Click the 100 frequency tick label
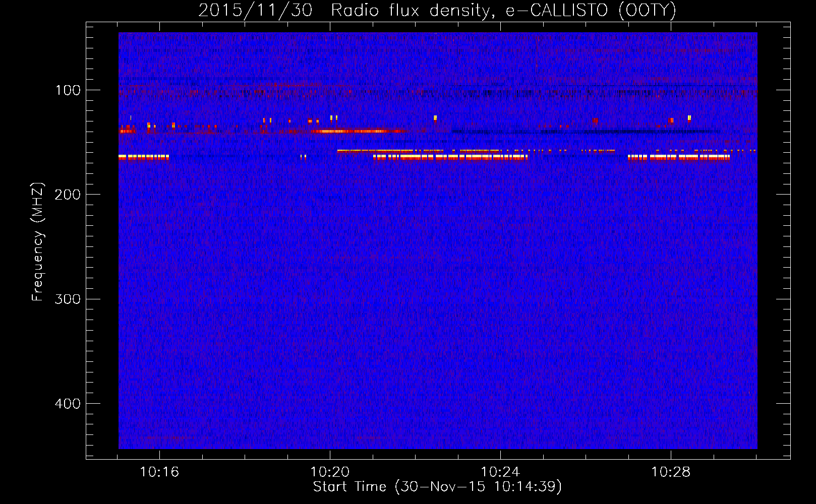The image size is (816, 504). click(x=68, y=90)
